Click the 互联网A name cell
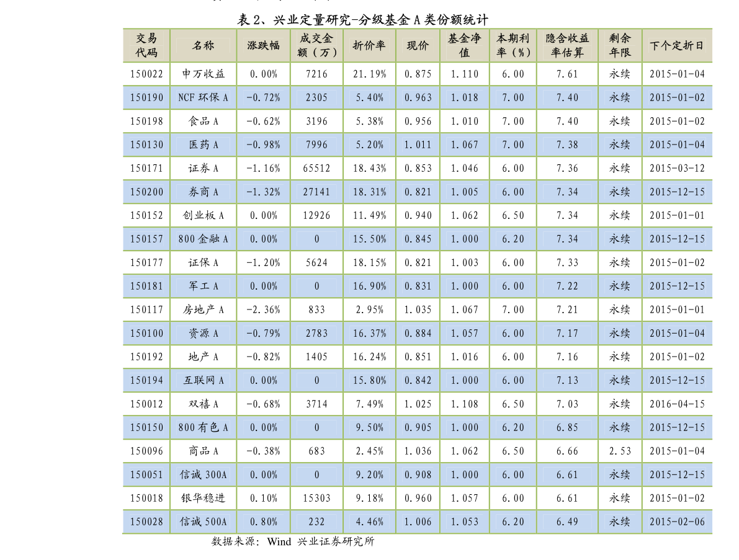The height and width of the screenshot is (560, 739). tap(203, 380)
